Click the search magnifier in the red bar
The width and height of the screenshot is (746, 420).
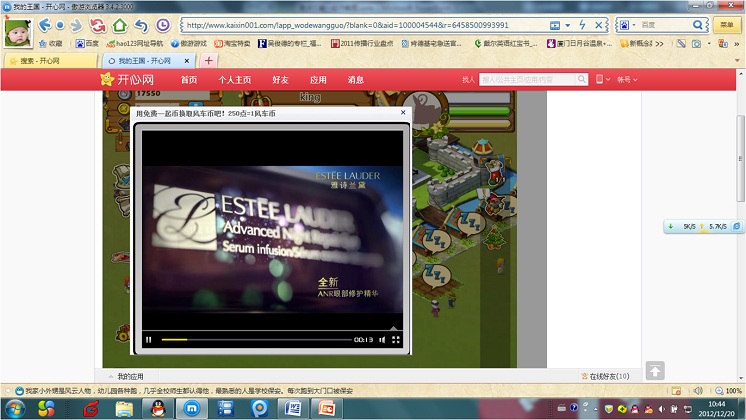tap(582, 79)
